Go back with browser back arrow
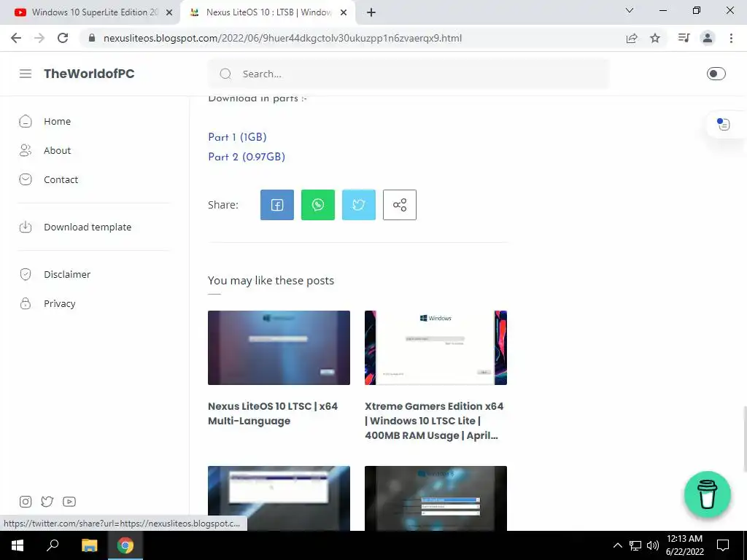 click(x=16, y=38)
